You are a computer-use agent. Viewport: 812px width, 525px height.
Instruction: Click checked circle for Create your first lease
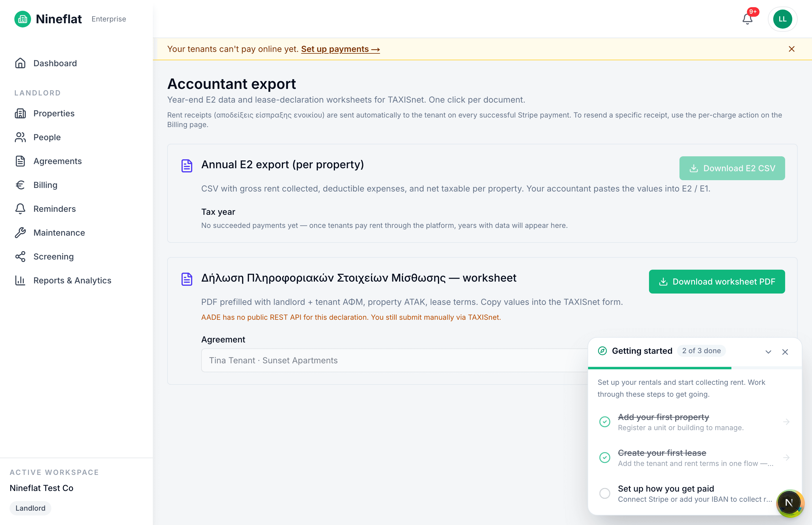605,458
